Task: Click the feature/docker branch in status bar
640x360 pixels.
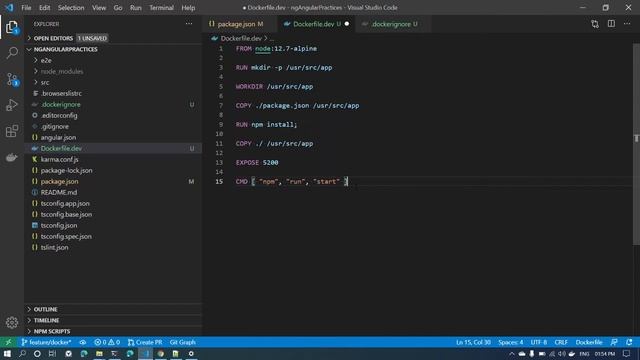Action: (46, 342)
